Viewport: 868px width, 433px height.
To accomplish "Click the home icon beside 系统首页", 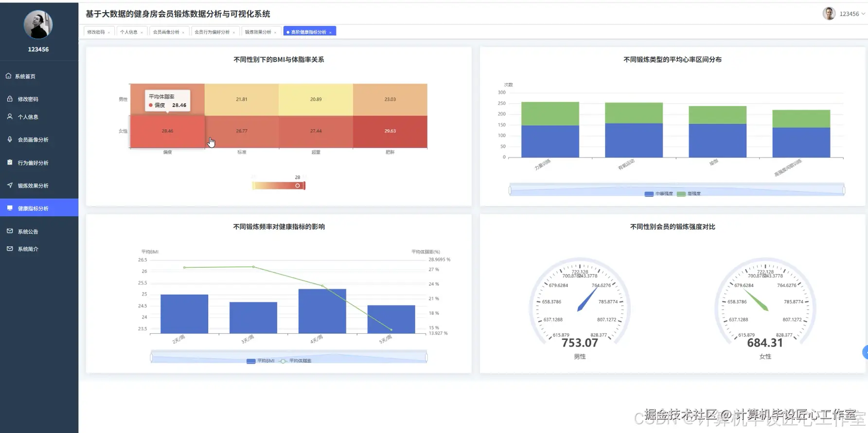I will click(8, 76).
